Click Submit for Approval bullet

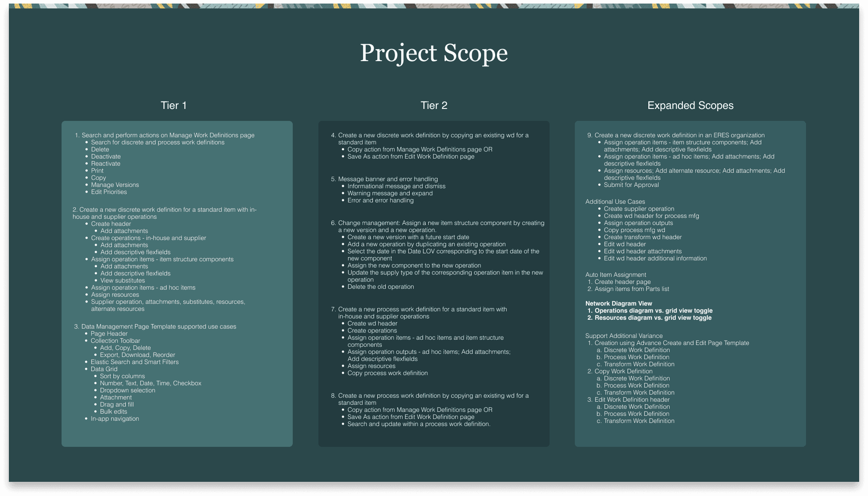pyautogui.click(x=631, y=185)
